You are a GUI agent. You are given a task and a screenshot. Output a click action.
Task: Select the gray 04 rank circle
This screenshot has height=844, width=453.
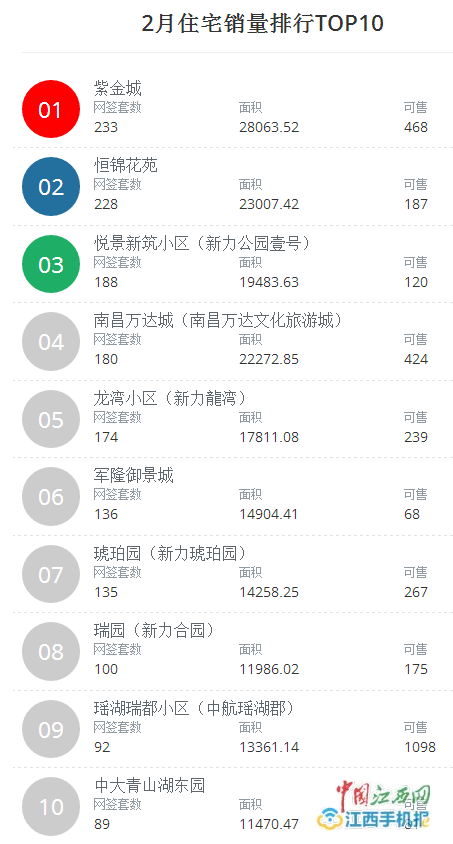(51, 341)
